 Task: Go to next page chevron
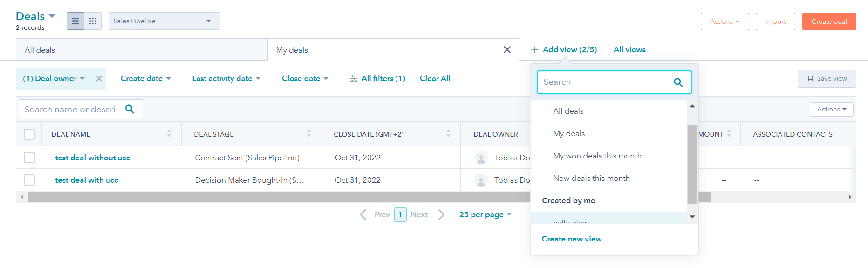tap(441, 214)
